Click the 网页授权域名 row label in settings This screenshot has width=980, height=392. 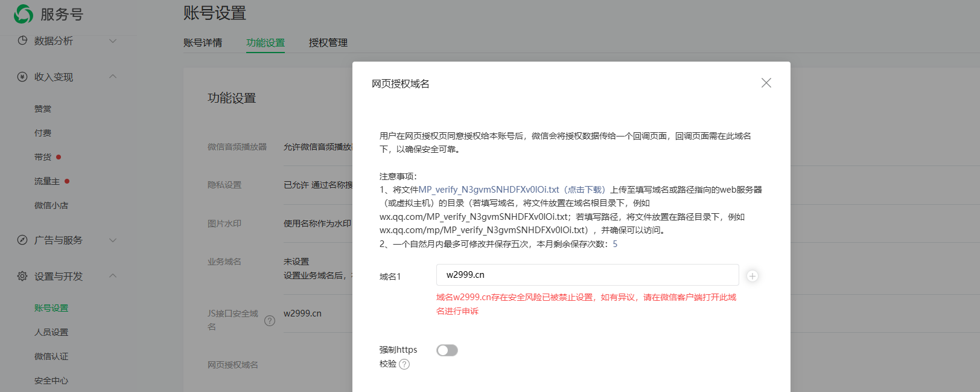coord(233,365)
